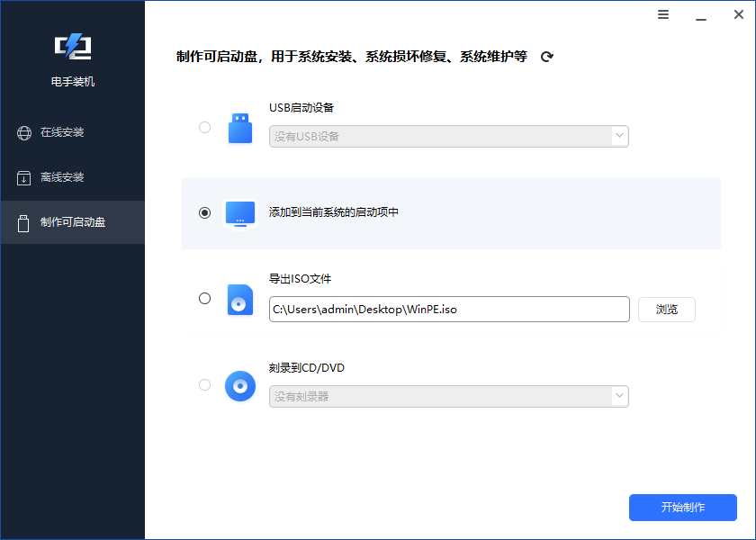Click the ISO file icon
This screenshot has width=756, height=540.
coord(240,300)
